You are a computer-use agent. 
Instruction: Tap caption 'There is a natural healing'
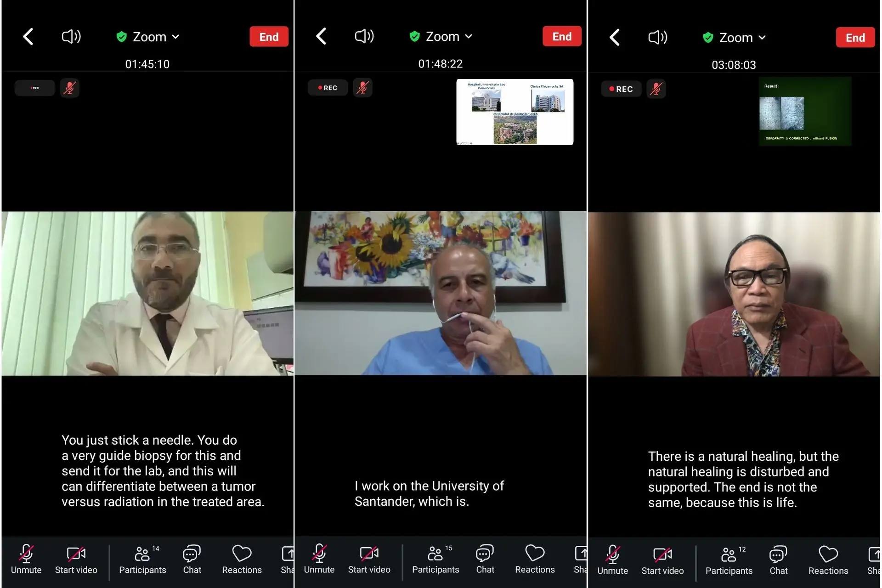point(743,480)
